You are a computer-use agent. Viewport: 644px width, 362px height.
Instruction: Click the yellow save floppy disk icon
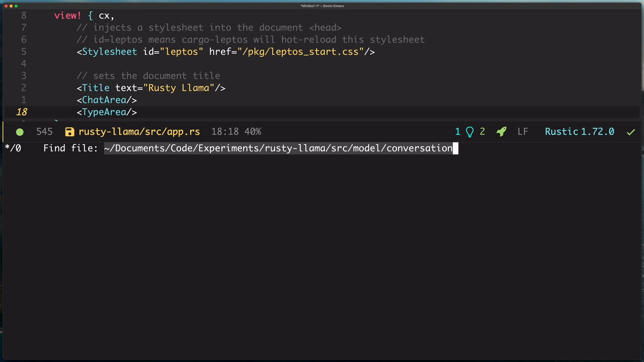(69, 132)
